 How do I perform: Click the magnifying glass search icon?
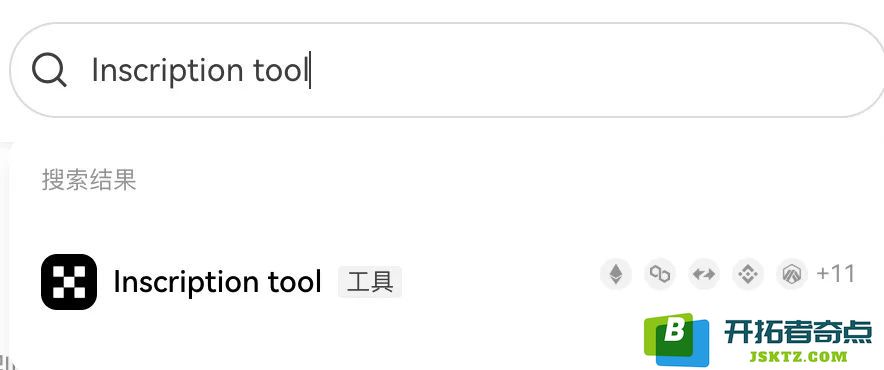pos(49,71)
